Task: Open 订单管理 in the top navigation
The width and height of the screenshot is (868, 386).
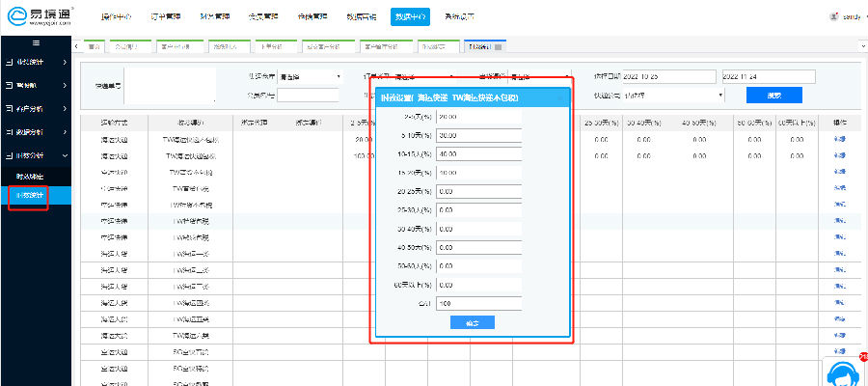Action: click(165, 16)
